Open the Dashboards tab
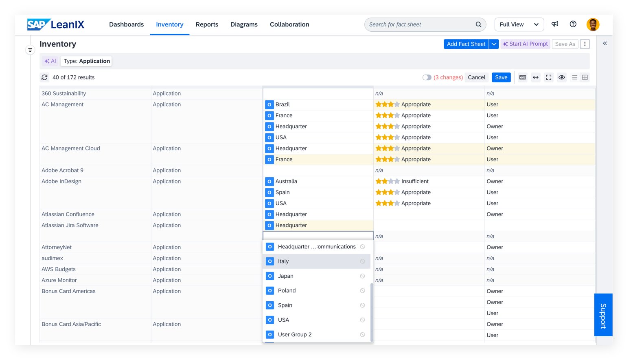This screenshot has height=364, width=631. click(126, 24)
